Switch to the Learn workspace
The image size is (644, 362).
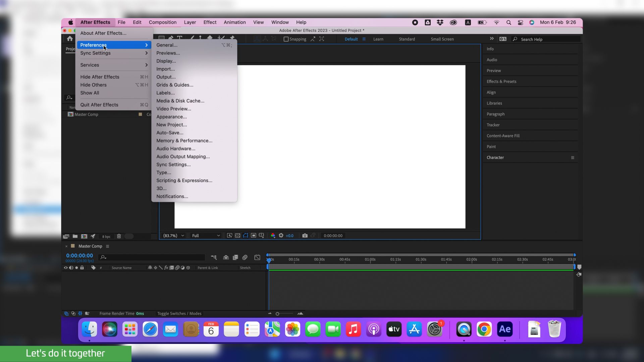tap(378, 39)
